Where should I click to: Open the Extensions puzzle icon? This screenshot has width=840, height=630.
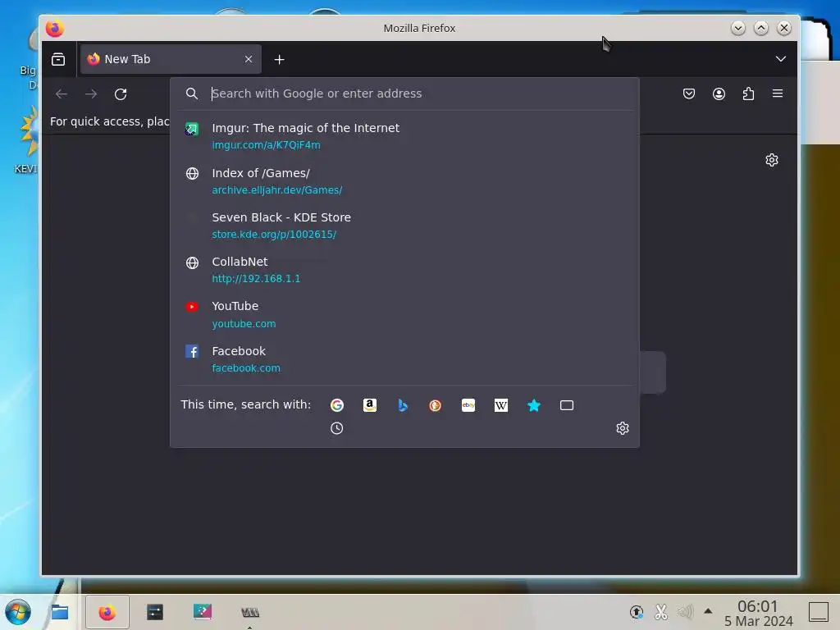[x=748, y=94]
